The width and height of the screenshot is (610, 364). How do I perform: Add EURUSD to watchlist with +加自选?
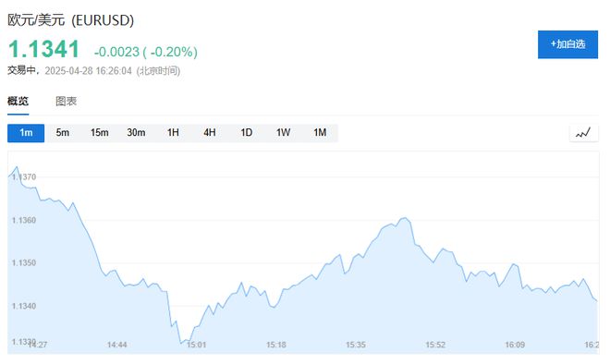[567, 44]
